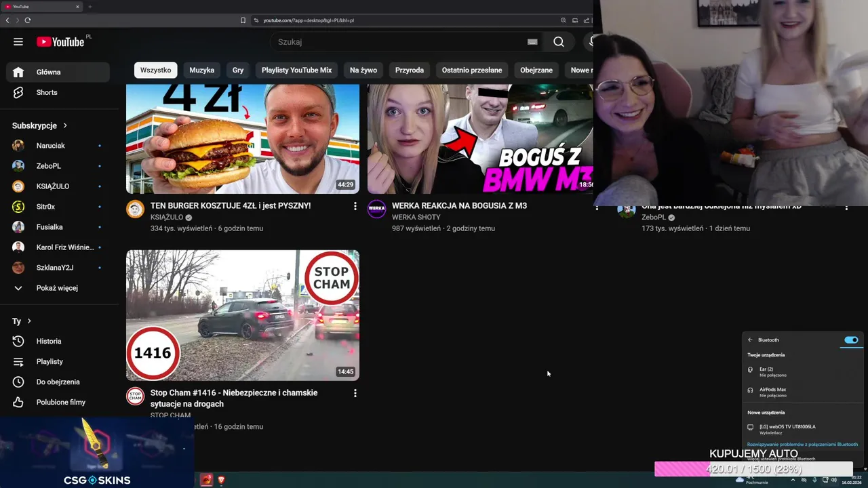Screen dimensions: 868x488
Task: Open the STOP CHAM channel avatar below the video
Action: tap(136, 396)
